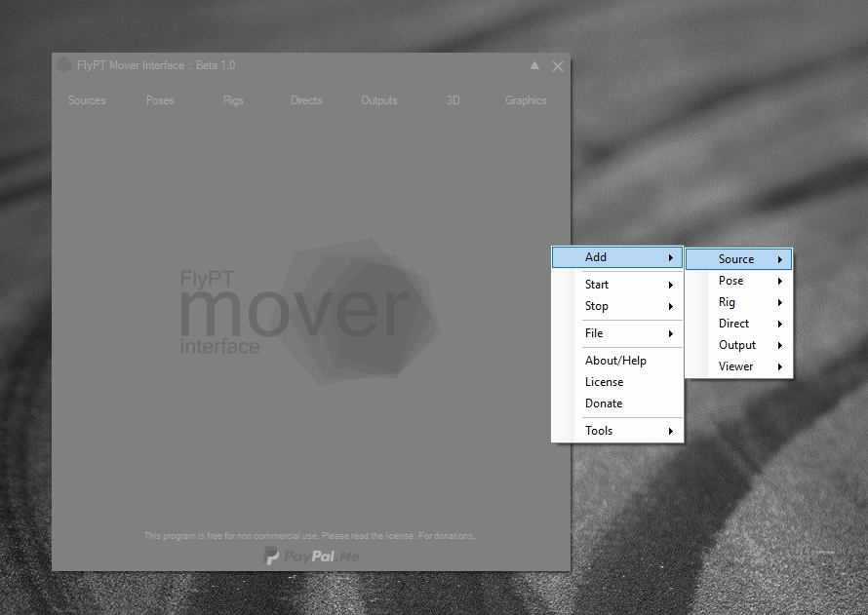The height and width of the screenshot is (615, 868).
Task: Click Donate in the context menu
Action: [x=604, y=404]
